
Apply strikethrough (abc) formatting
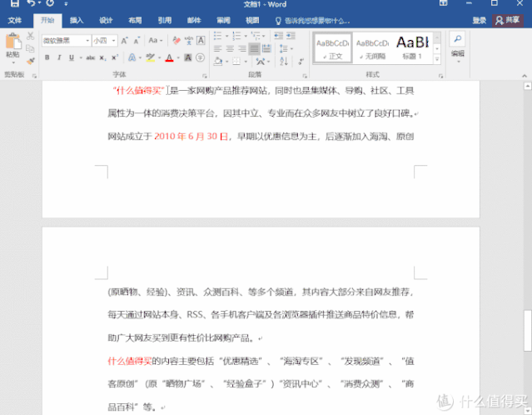point(90,57)
